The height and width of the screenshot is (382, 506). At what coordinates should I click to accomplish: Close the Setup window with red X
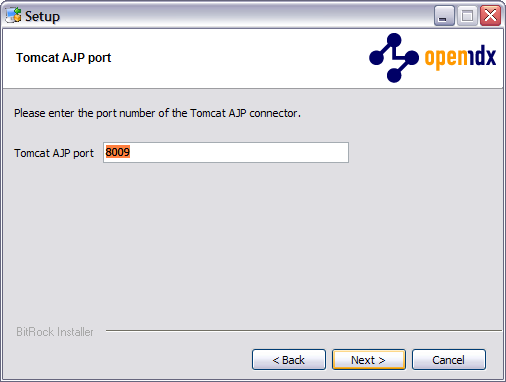pyautogui.click(x=490, y=16)
